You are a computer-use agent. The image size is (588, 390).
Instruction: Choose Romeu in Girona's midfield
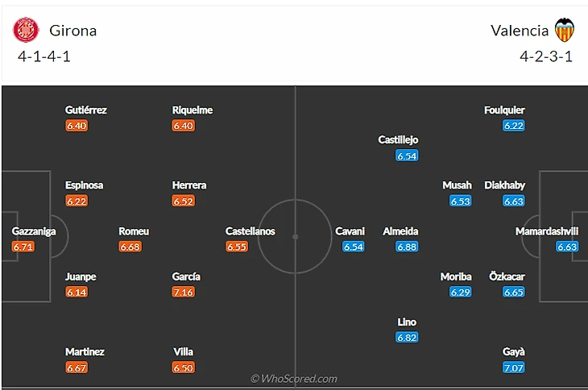click(x=134, y=231)
